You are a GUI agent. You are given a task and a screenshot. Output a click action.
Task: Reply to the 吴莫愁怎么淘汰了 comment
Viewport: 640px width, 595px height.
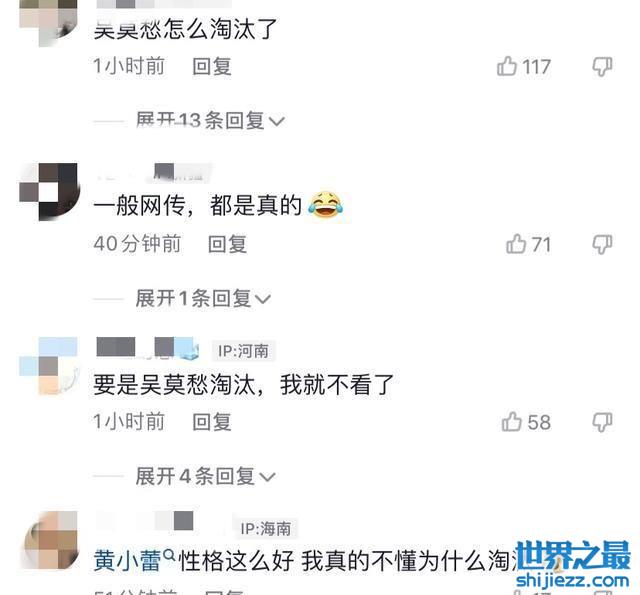(212, 66)
